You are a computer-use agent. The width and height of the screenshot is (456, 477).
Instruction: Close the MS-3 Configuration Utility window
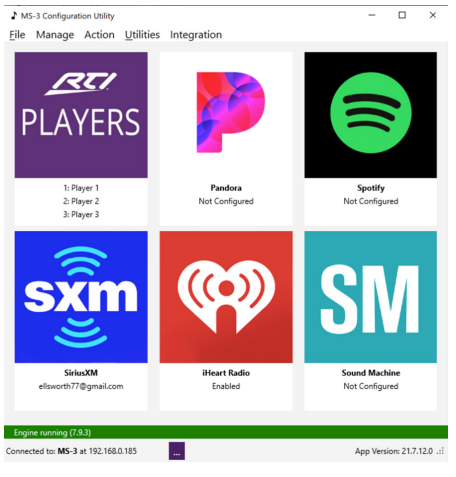tap(433, 15)
